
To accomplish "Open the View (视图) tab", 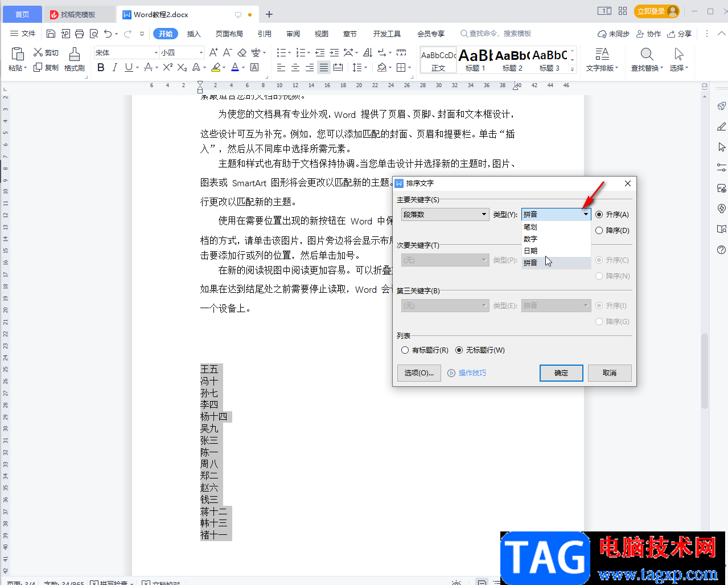I will point(322,34).
